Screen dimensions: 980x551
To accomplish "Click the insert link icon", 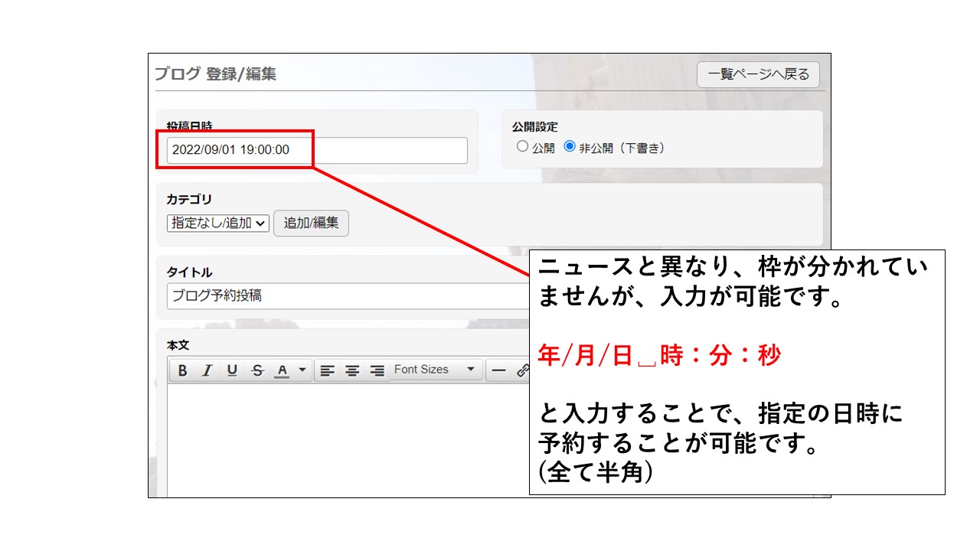I will (522, 370).
